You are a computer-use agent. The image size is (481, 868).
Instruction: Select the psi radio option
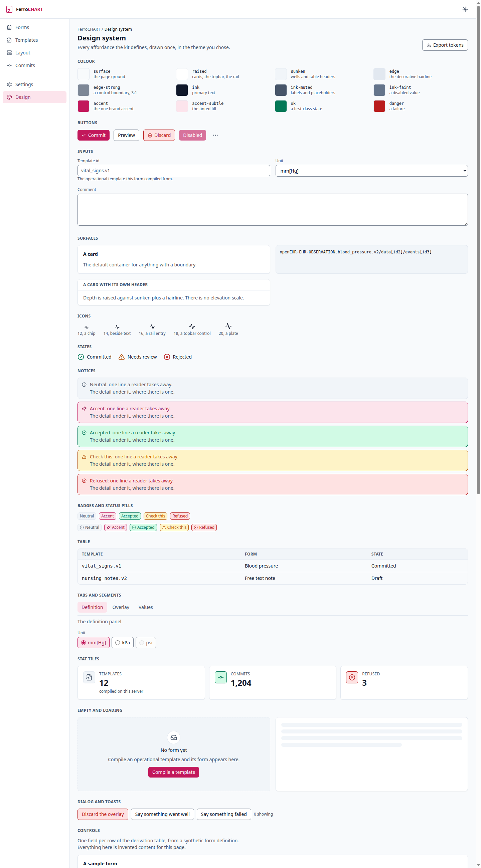pyautogui.click(x=146, y=643)
